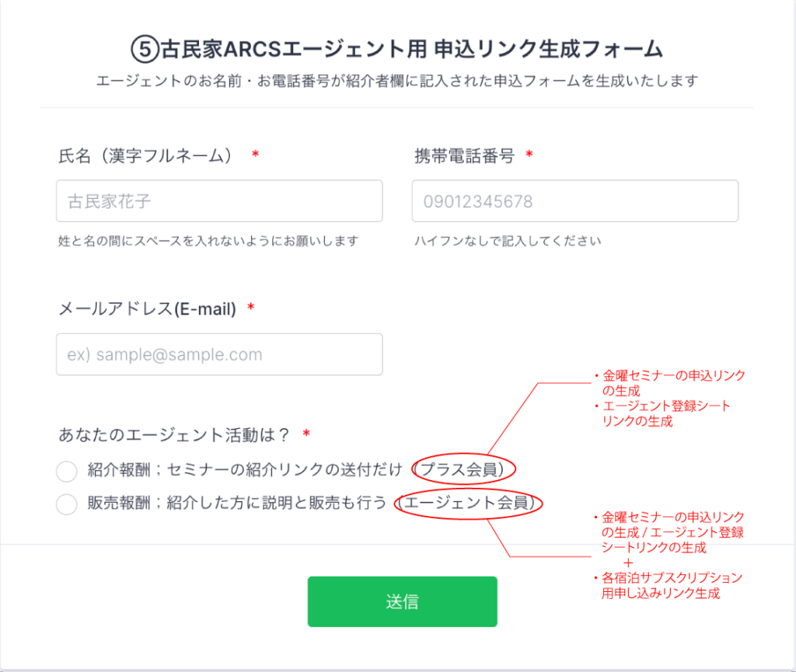Click the red-circled プラス会員 text
Viewport: 796px width, 672px height.
pos(464,469)
